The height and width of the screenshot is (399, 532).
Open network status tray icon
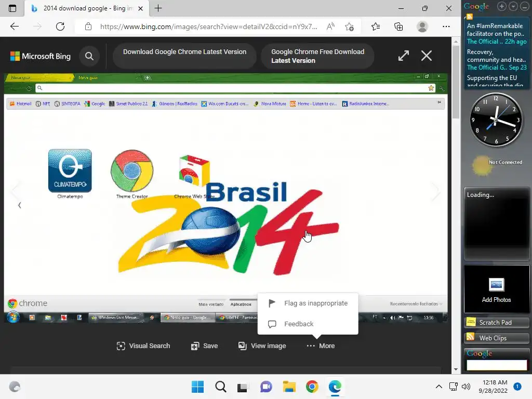453,387
